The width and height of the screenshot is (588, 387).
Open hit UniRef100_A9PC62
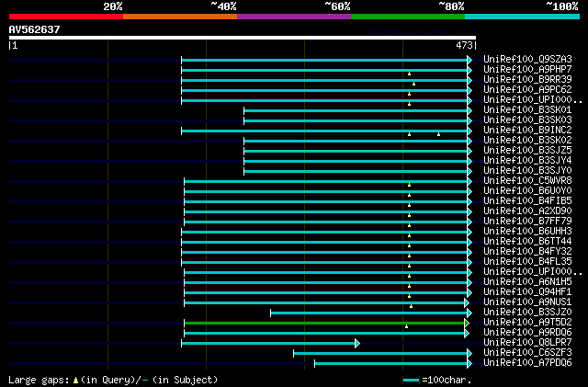click(x=527, y=90)
